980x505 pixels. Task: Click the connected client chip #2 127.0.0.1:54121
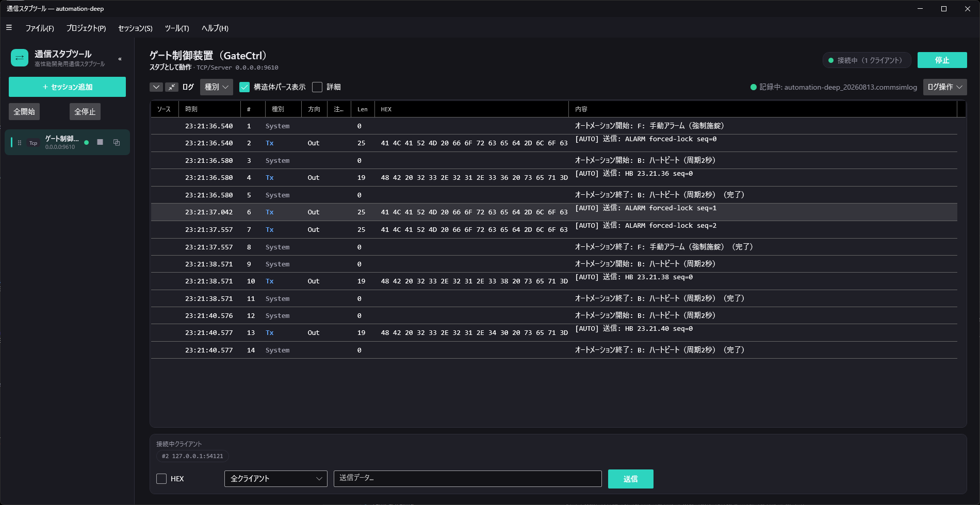tap(192, 456)
